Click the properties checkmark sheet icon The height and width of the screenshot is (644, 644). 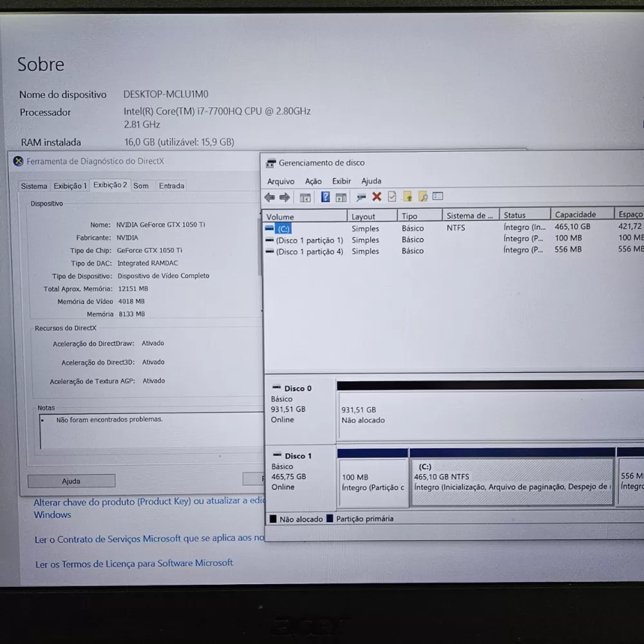pos(392,196)
